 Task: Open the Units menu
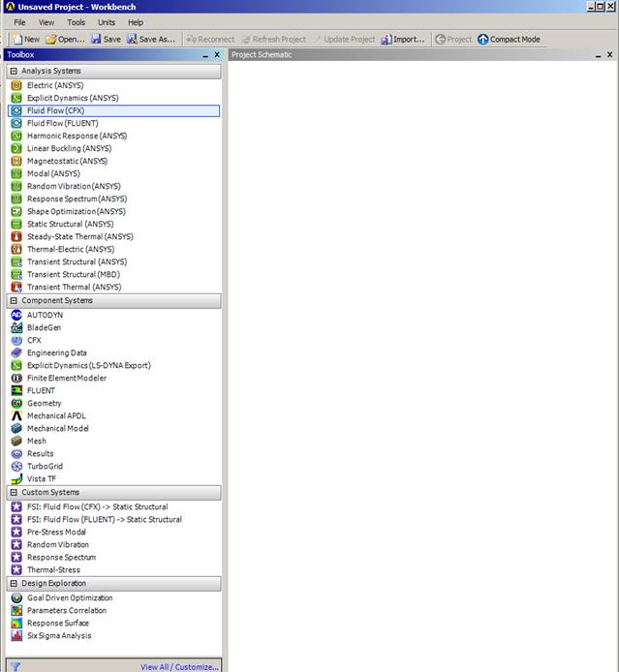point(107,22)
